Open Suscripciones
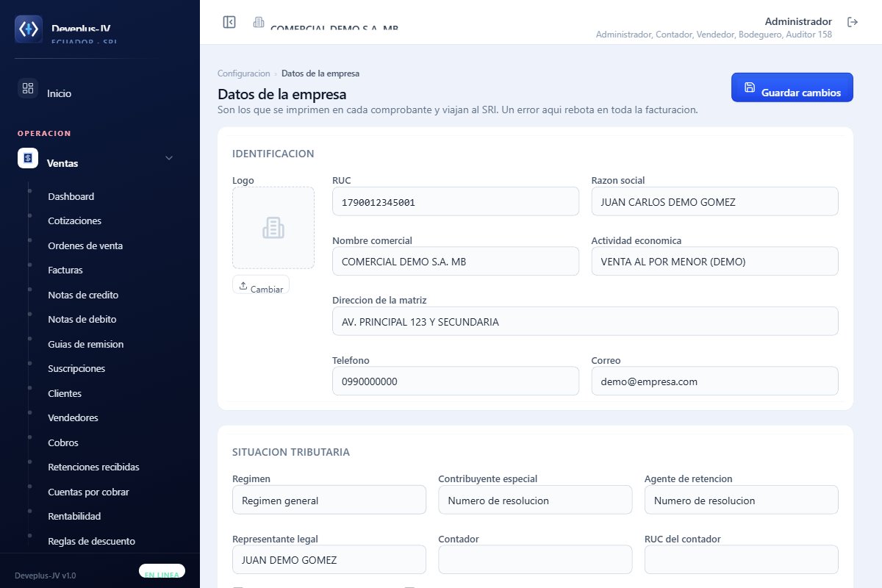 (x=76, y=368)
